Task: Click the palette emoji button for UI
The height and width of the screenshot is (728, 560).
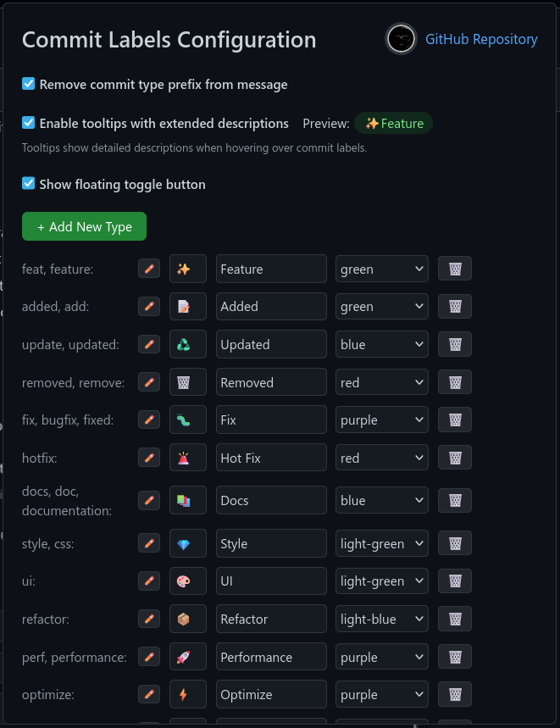Action: coord(188,581)
